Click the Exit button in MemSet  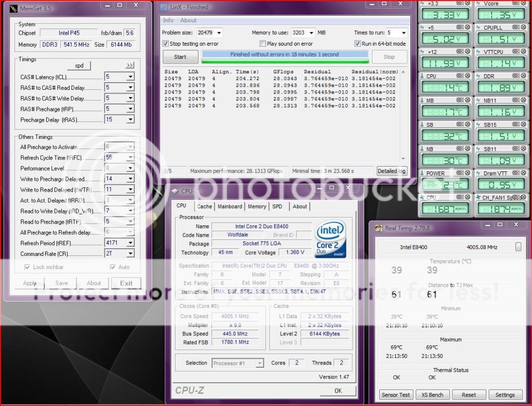click(126, 283)
